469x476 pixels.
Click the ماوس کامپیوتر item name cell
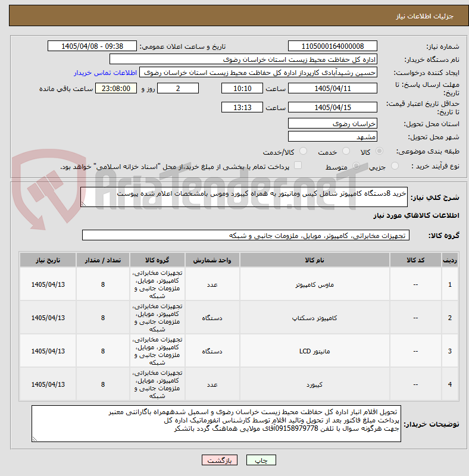pos(314,284)
